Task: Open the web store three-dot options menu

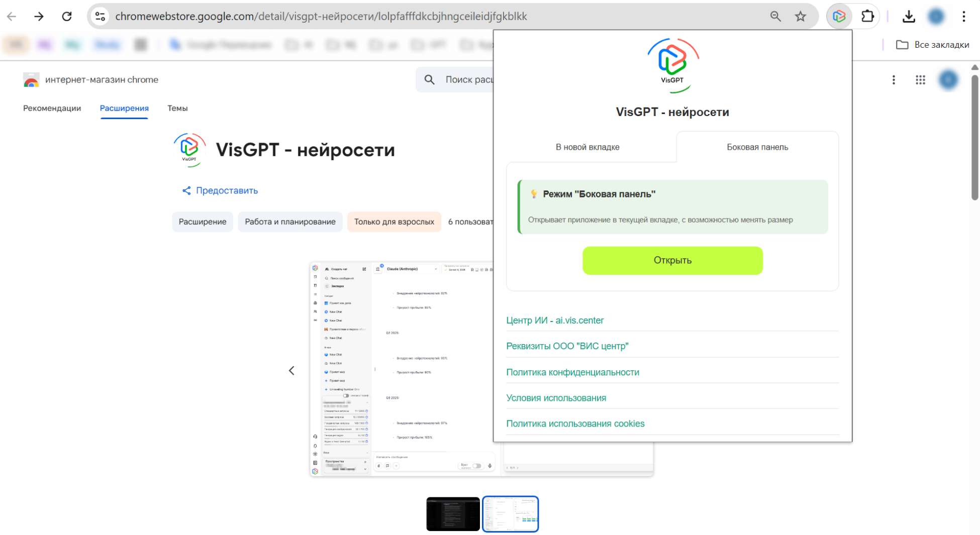Action: pyautogui.click(x=894, y=80)
